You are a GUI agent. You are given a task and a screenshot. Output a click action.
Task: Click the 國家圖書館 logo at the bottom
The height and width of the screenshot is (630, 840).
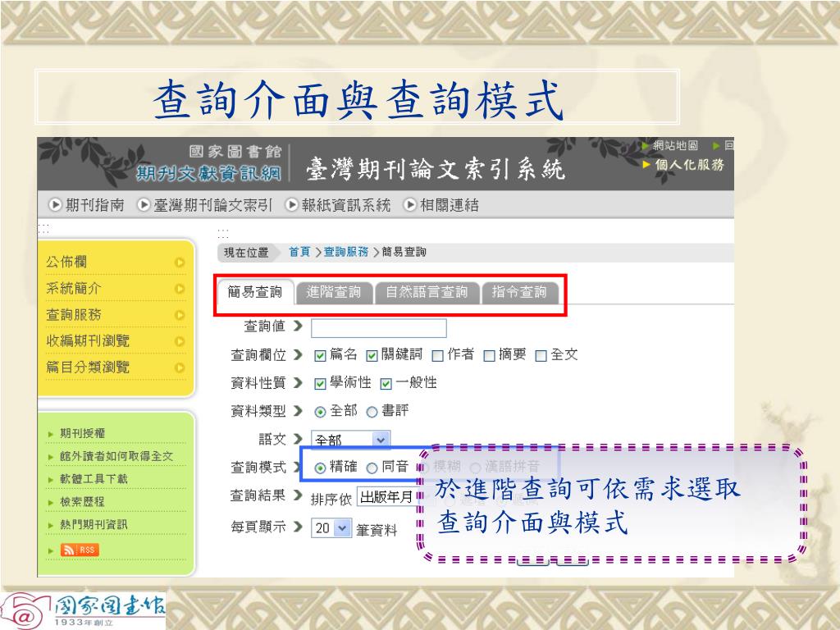[x=84, y=610]
